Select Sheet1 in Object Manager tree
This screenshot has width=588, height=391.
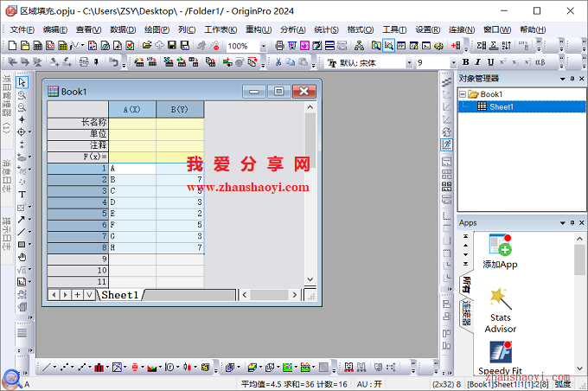(x=501, y=107)
